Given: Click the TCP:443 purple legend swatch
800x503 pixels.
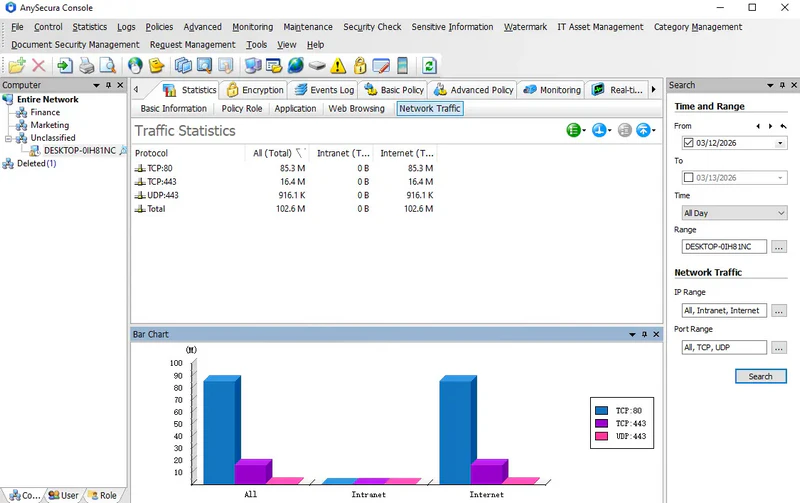Looking at the screenshot, I should [602, 423].
